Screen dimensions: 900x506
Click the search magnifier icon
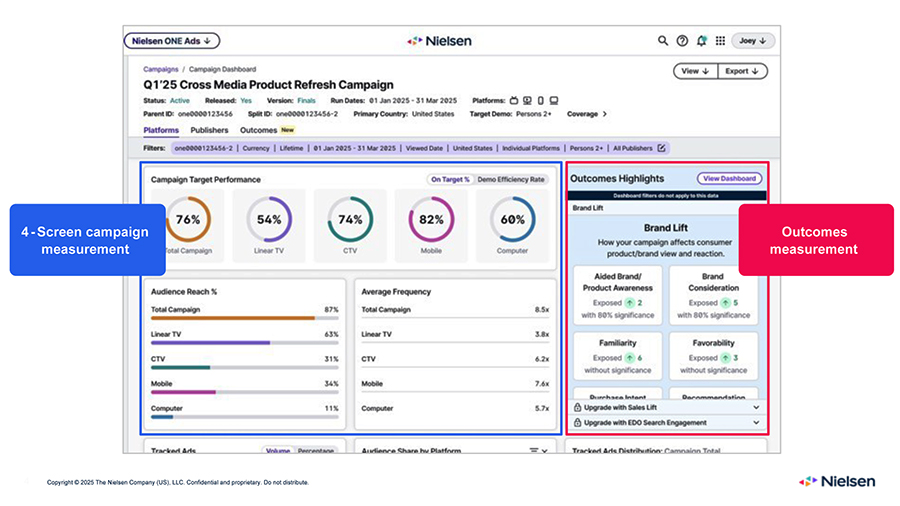pos(662,41)
